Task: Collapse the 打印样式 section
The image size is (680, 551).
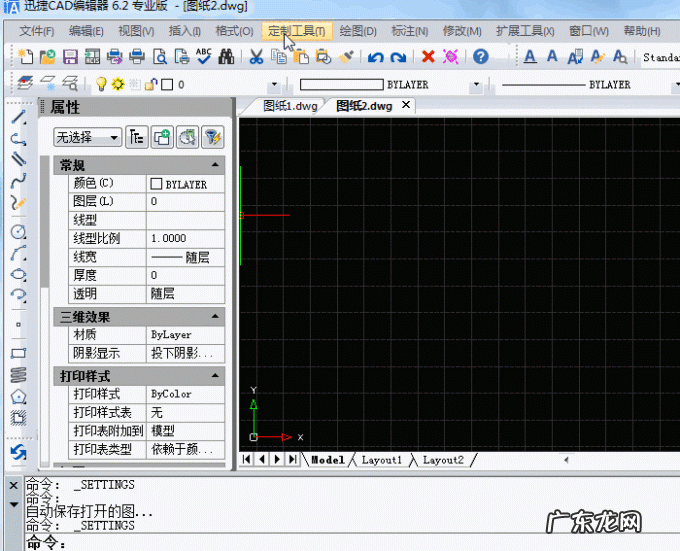Action: click(x=214, y=376)
